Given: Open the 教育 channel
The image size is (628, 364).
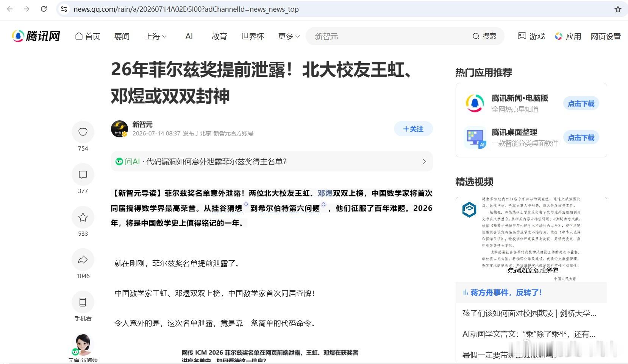Looking at the screenshot, I should pyautogui.click(x=219, y=36).
